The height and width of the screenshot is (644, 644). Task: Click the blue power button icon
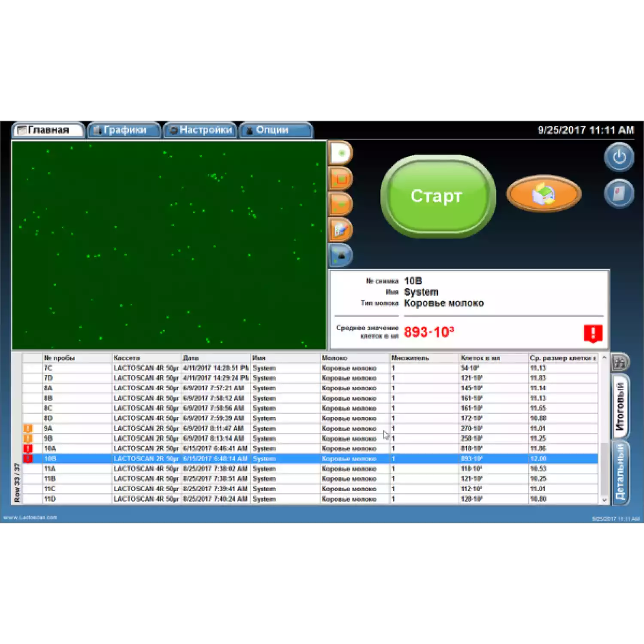tap(619, 157)
